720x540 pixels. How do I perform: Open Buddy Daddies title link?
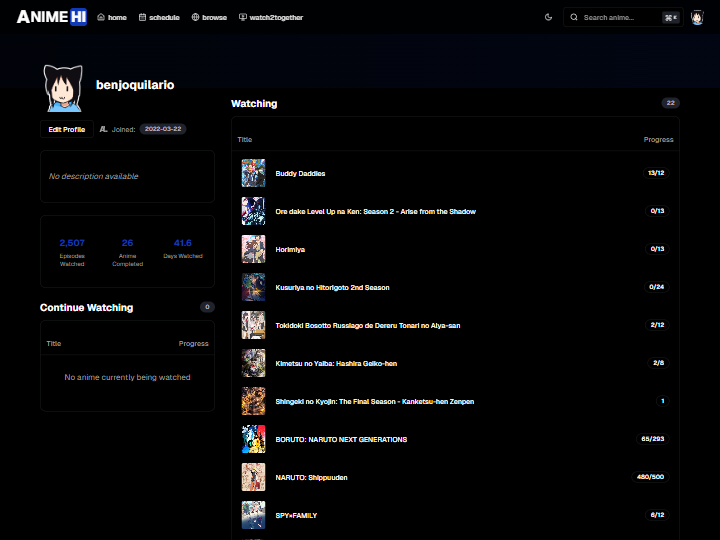pyautogui.click(x=300, y=174)
